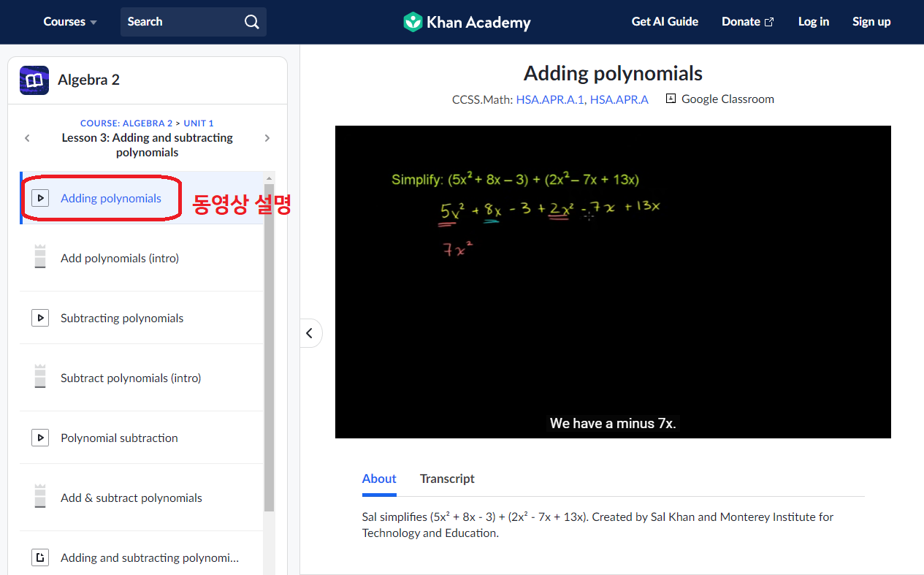Image resolution: width=924 pixels, height=575 pixels.
Task: Open the Courses dropdown menu
Action: [70, 22]
